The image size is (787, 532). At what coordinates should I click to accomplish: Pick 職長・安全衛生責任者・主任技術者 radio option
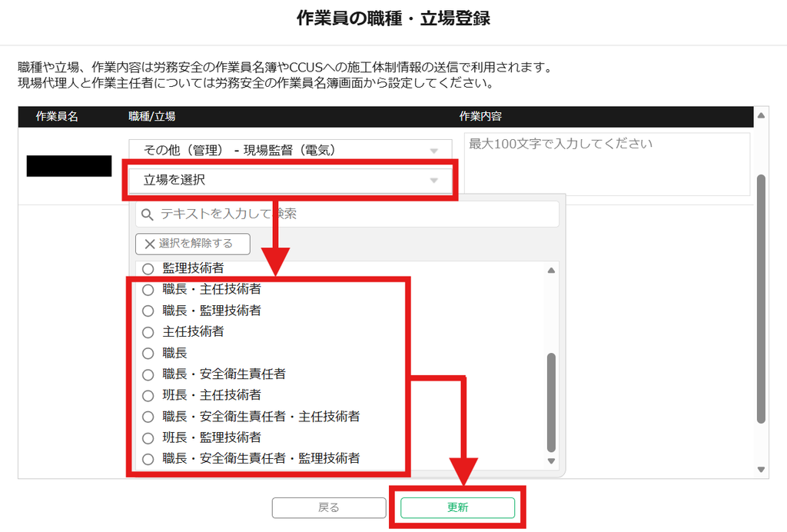tap(148, 417)
